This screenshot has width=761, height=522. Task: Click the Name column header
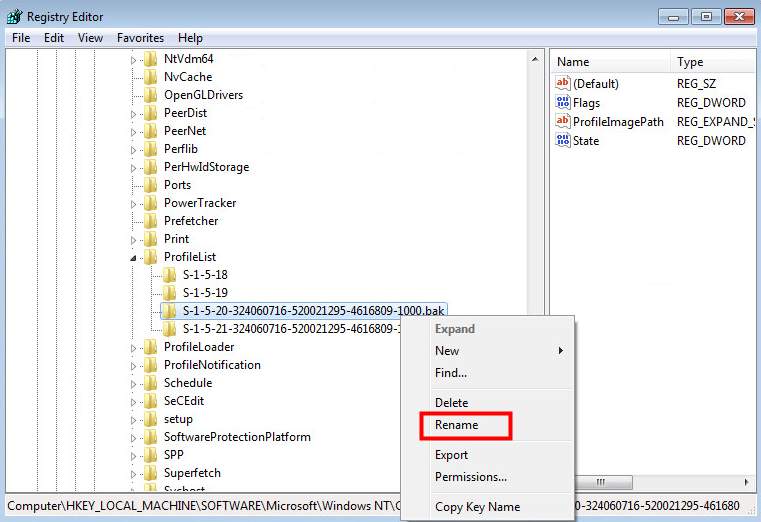click(x=611, y=62)
